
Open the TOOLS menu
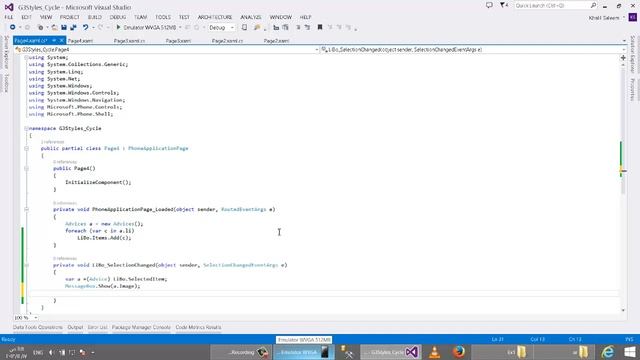(163, 17)
